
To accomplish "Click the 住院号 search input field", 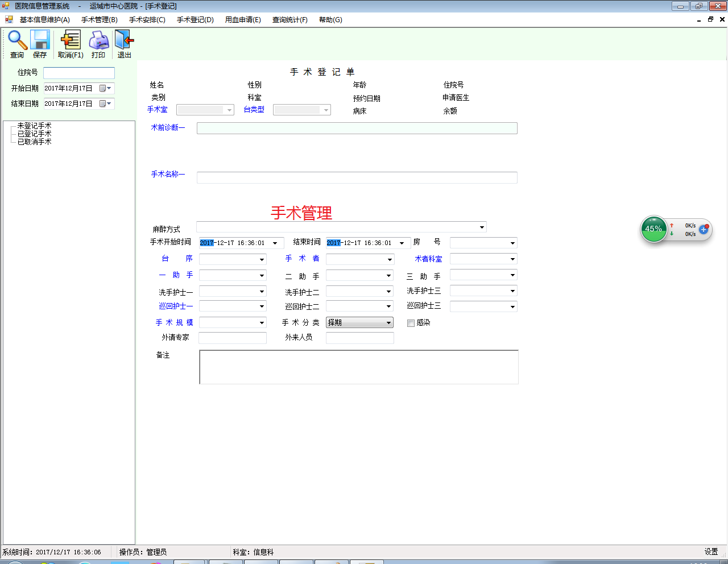I will 79,73.
